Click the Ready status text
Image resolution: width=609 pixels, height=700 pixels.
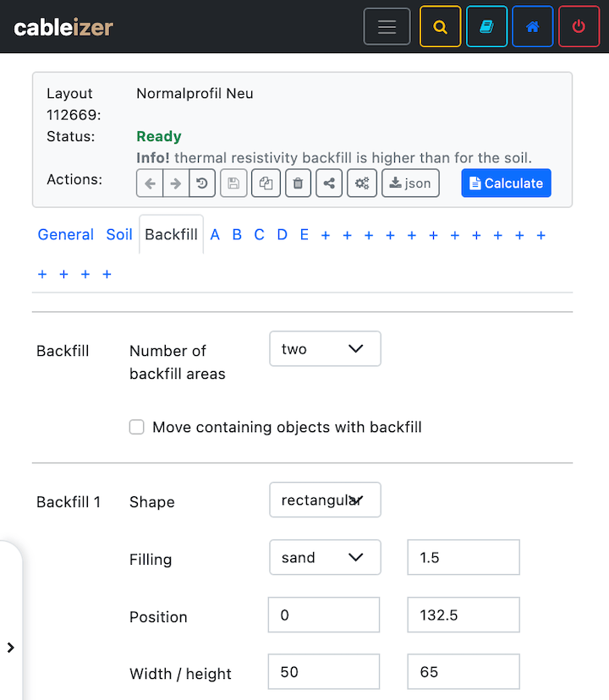(159, 136)
